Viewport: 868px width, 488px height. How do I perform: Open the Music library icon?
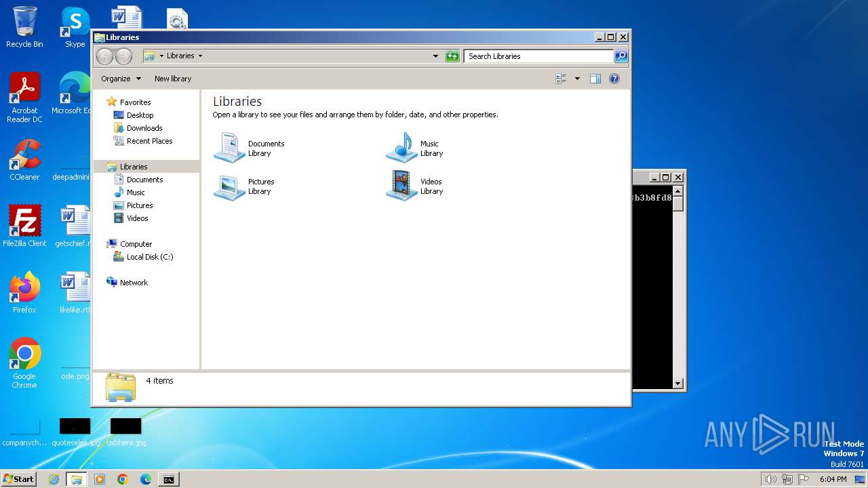[401, 148]
